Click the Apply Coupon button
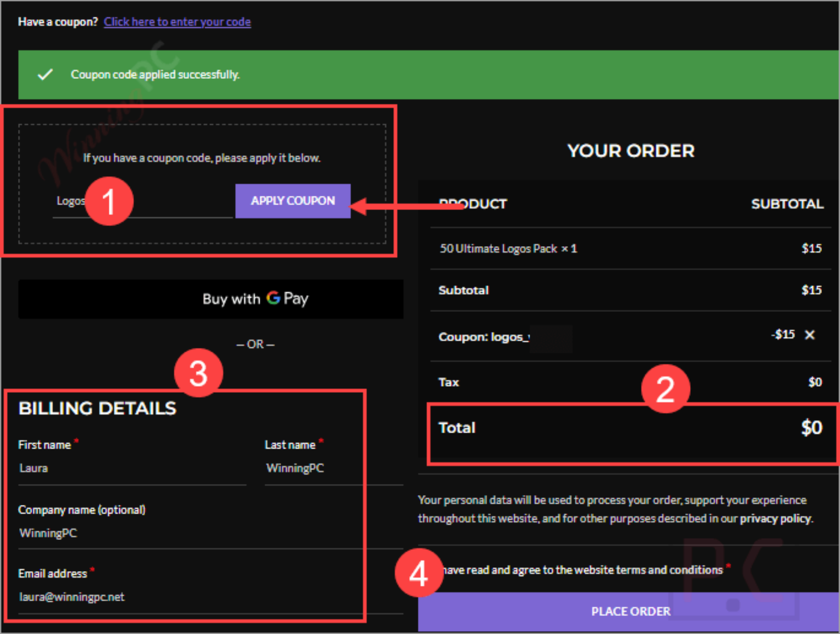 [x=293, y=201]
